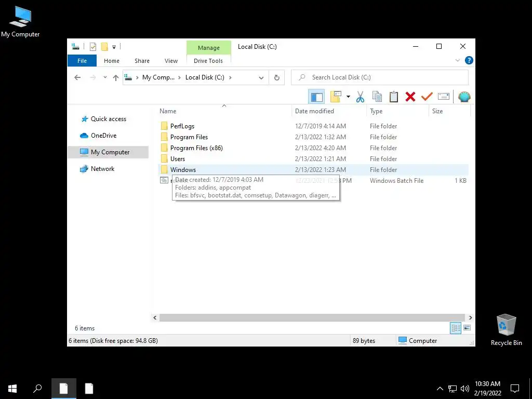Click the Properties quick access icon

pos(92,47)
